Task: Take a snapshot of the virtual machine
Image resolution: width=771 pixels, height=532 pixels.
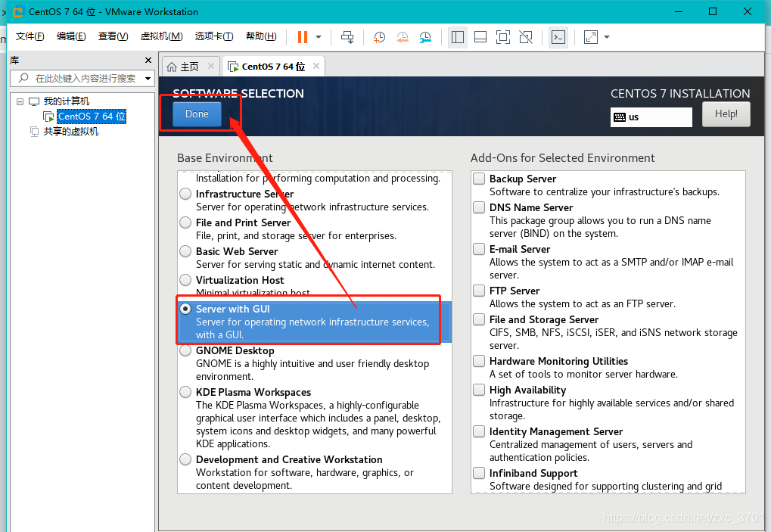Action: tap(379, 37)
